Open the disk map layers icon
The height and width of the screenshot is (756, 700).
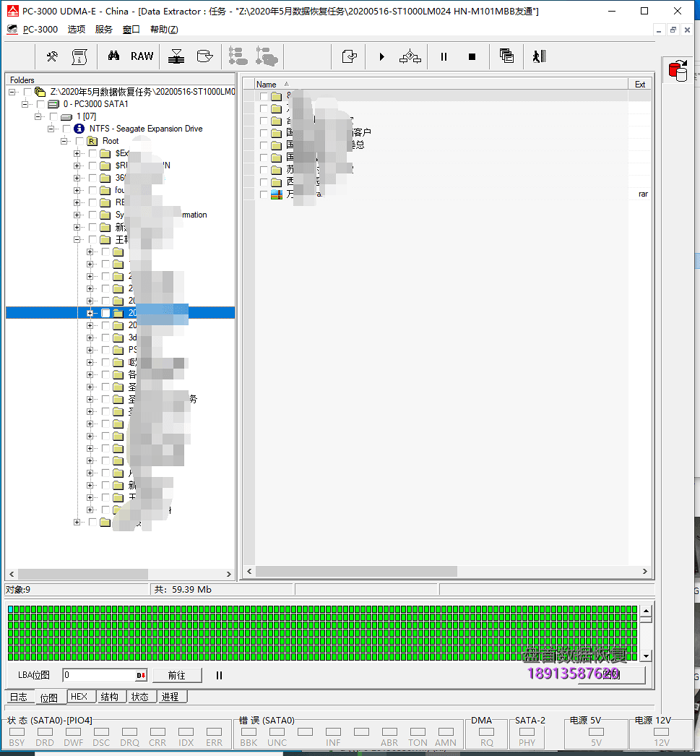click(x=176, y=56)
